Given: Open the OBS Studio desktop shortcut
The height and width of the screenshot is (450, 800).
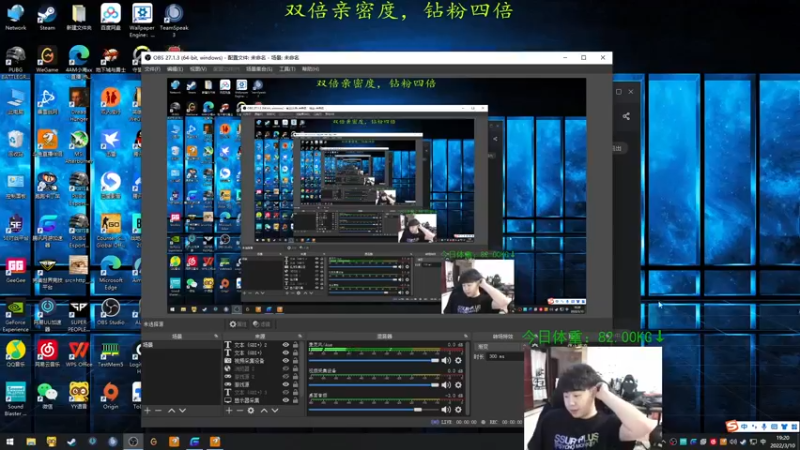Looking at the screenshot, I should pos(110,312).
